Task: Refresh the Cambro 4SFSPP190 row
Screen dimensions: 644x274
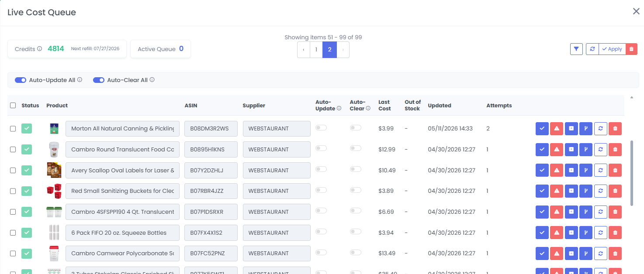Action: click(600, 212)
